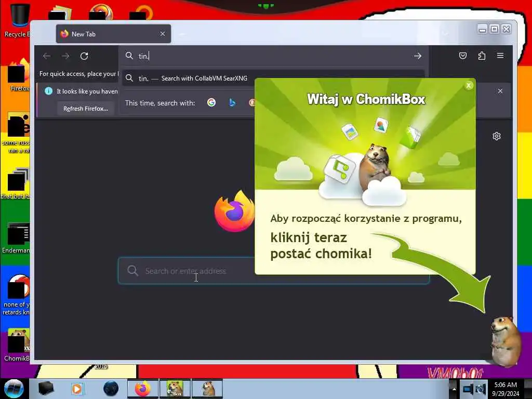Click the address bar showing tin.
The width and height of the screenshot is (532, 399).
[x=273, y=56]
